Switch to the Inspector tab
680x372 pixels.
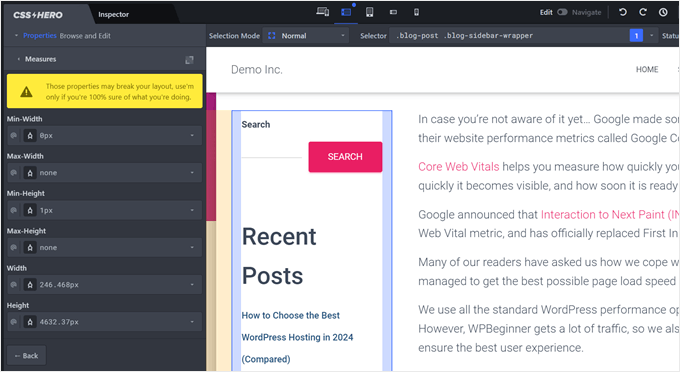click(x=114, y=14)
